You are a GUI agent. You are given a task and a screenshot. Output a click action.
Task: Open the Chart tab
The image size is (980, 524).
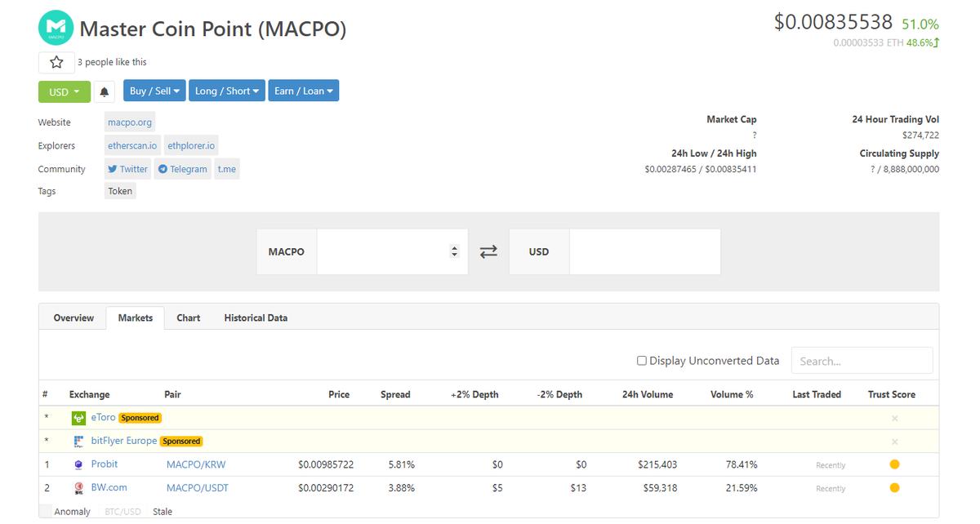189,318
